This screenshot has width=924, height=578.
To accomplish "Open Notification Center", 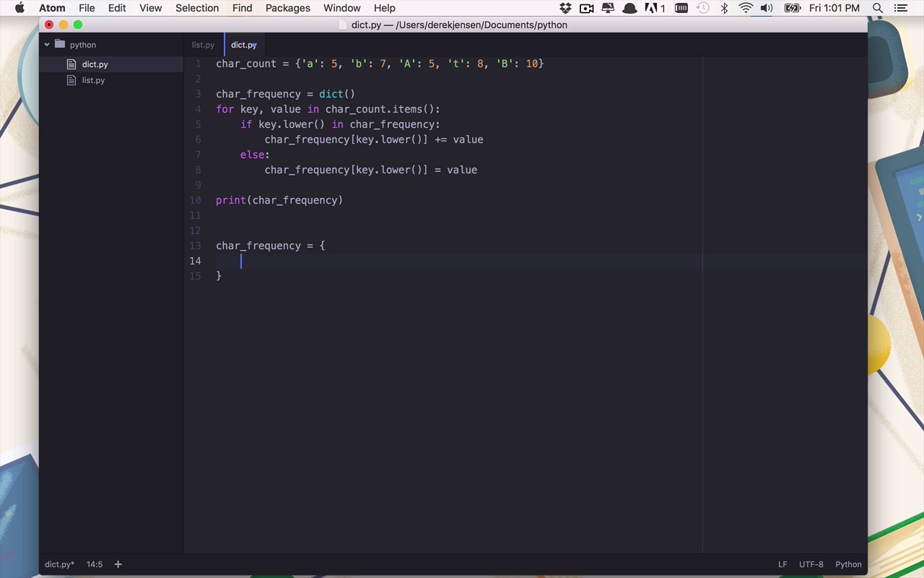I will pyautogui.click(x=900, y=8).
